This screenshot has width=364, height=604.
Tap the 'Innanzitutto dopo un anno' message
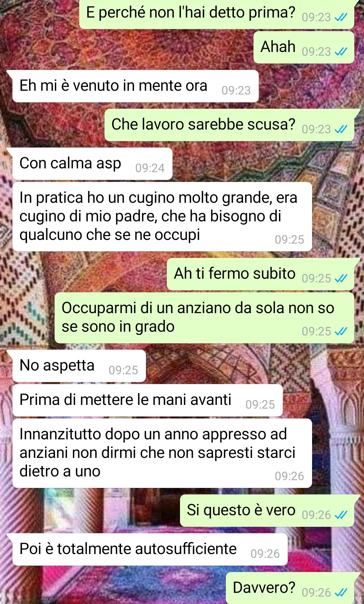coord(162,453)
